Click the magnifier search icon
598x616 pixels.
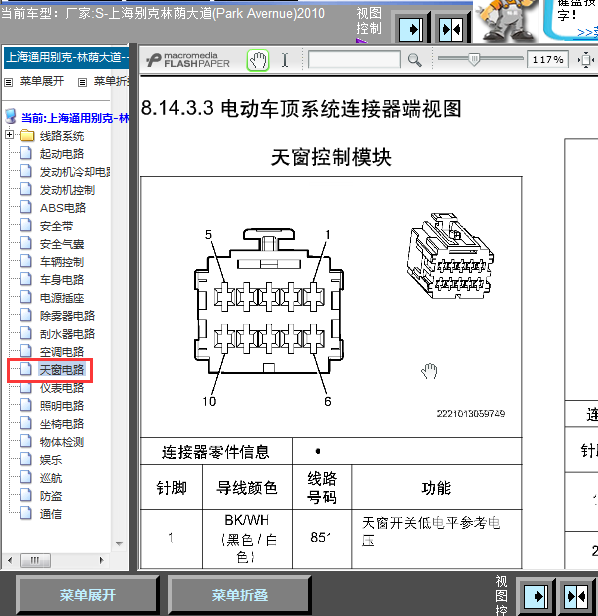[415, 60]
